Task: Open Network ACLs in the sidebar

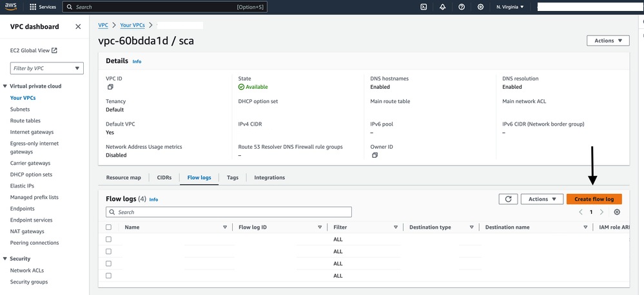Action: pyautogui.click(x=26, y=271)
